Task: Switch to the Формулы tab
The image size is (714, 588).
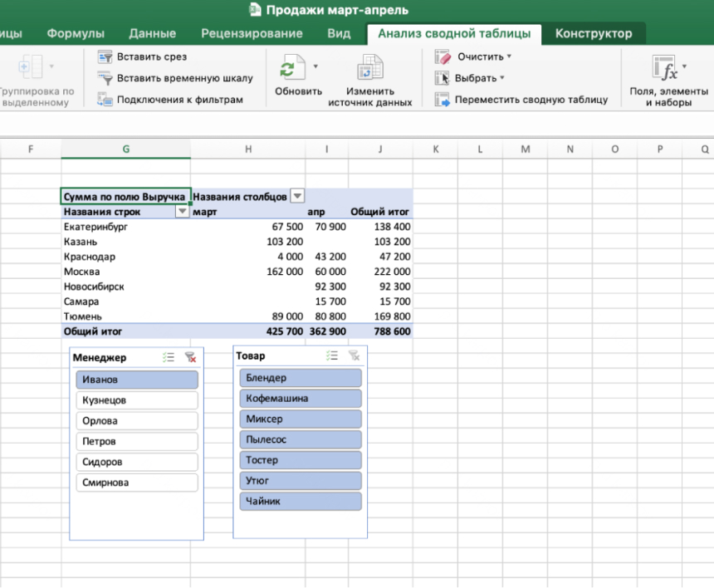Action: coord(76,33)
